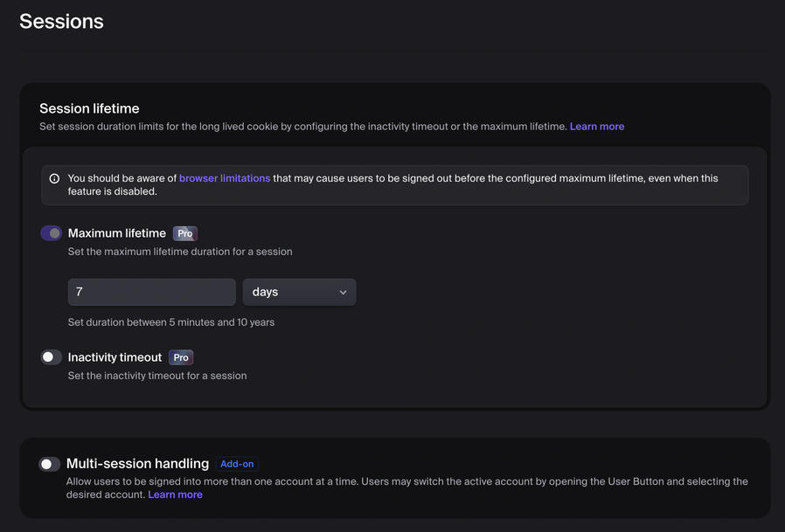Open the Multi-session handling "Learn more" link
Image resolution: width=785 pixels, height=532 pixels.
click(175, 494)
